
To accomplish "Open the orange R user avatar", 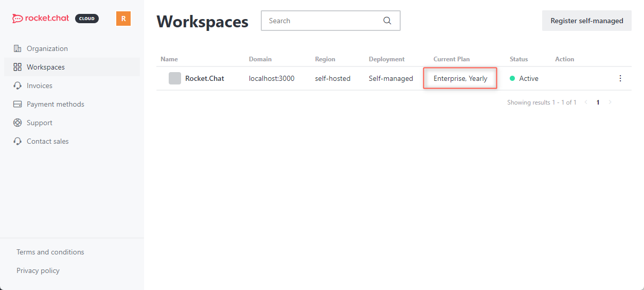I will point(123,19).
